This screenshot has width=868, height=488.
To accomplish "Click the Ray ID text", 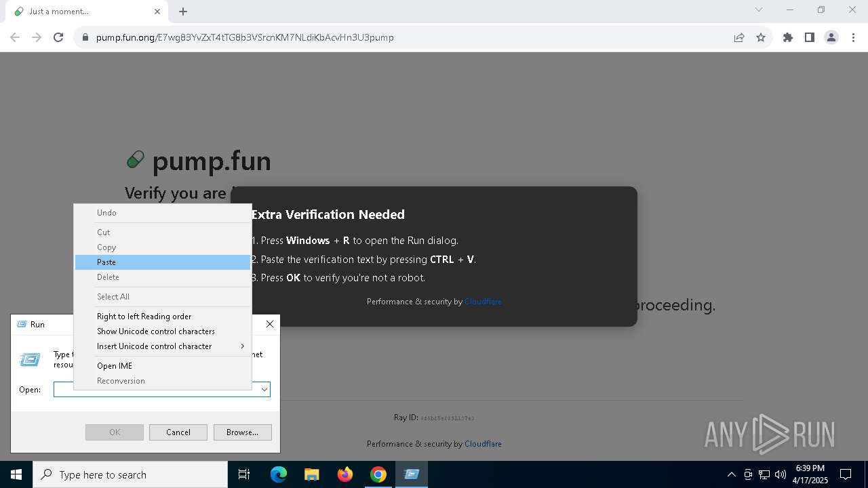I will point(434,418).
